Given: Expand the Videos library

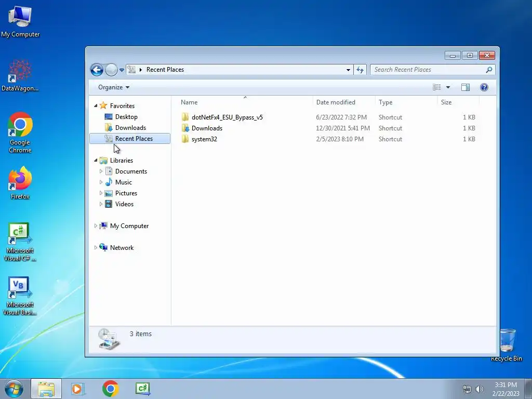Looking at the screenshot, I should 101,204.
